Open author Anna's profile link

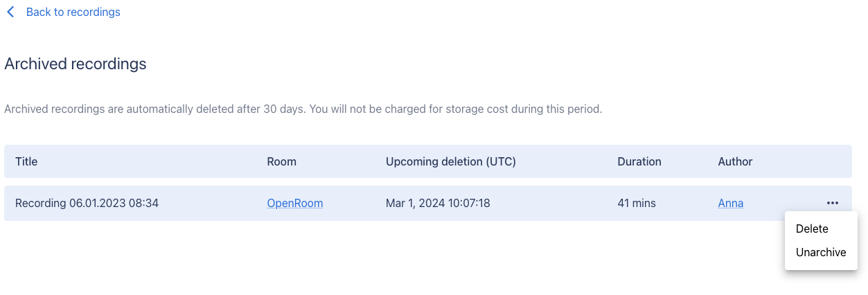(x=730, y=203)
